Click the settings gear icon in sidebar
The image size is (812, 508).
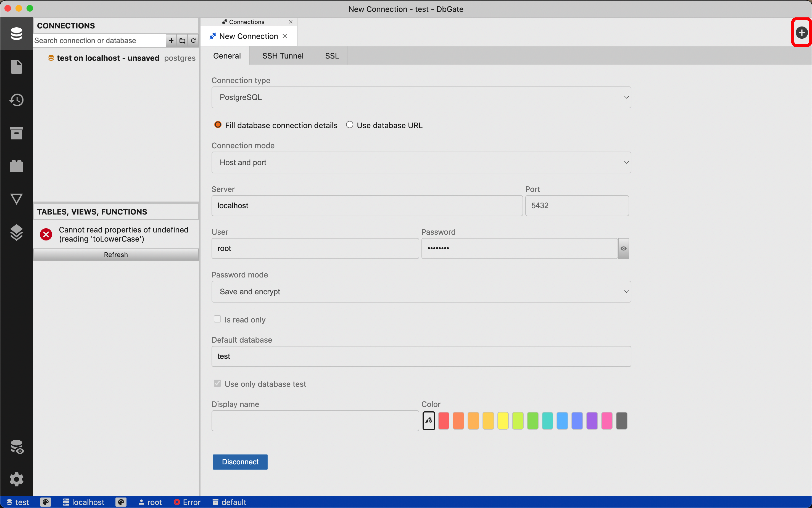[16, 479]
